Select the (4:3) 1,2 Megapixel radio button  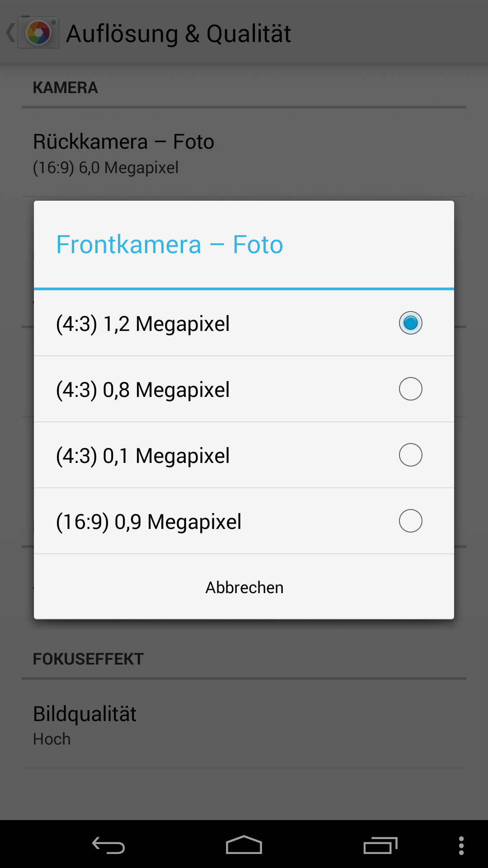tap(410, 323)
